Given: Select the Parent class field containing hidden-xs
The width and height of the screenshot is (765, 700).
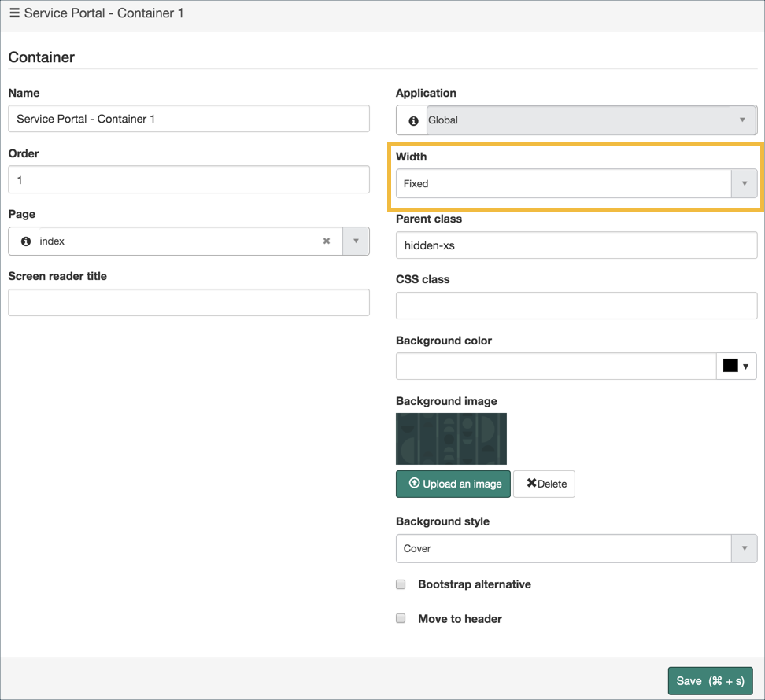Looking at the screenshot, I should 575,245.
